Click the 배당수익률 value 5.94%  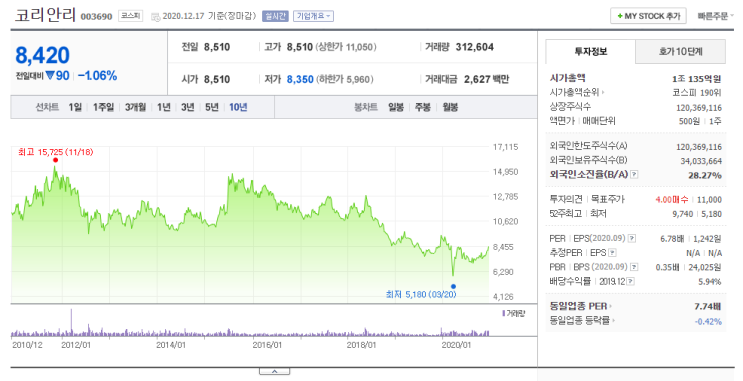tap(710, 282)
